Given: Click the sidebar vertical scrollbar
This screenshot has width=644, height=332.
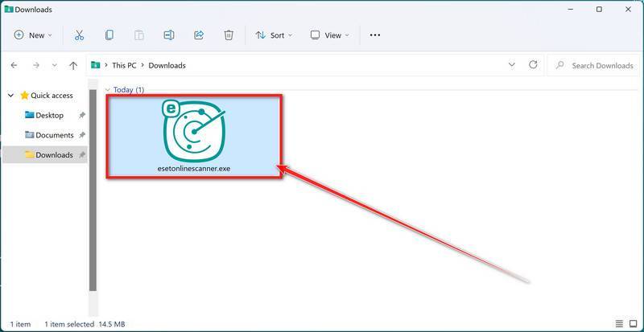Looking at the screenshot, I should (93, 190).
